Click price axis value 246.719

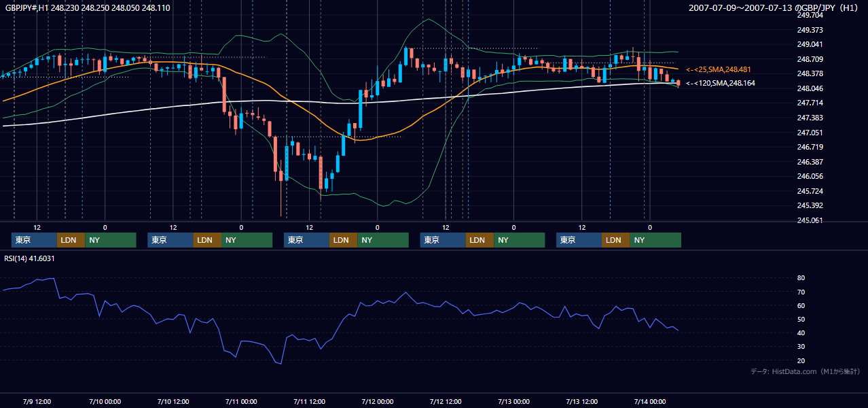pyautogui.click(x=810, y=147)
